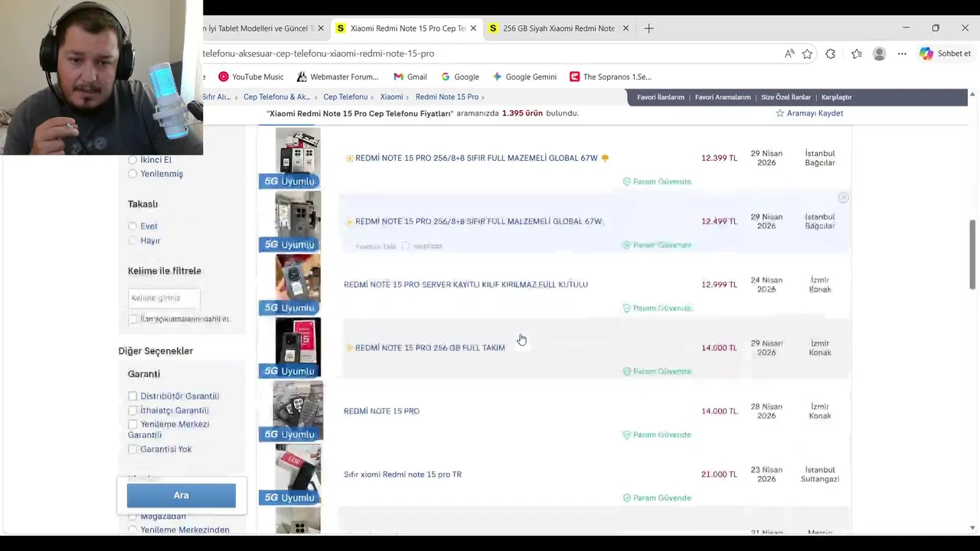Open the YouTube Music bookmark

click(250, 77)
